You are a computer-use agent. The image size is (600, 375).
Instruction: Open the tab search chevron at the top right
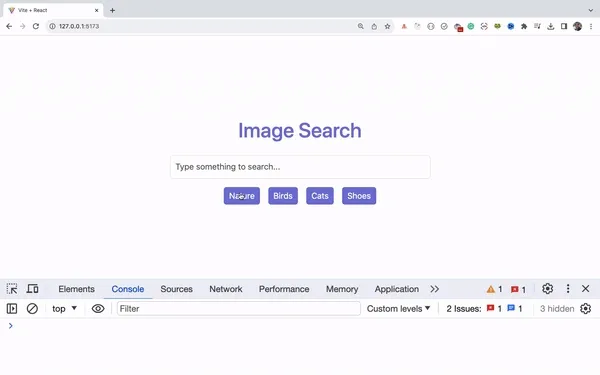[591, 10]
